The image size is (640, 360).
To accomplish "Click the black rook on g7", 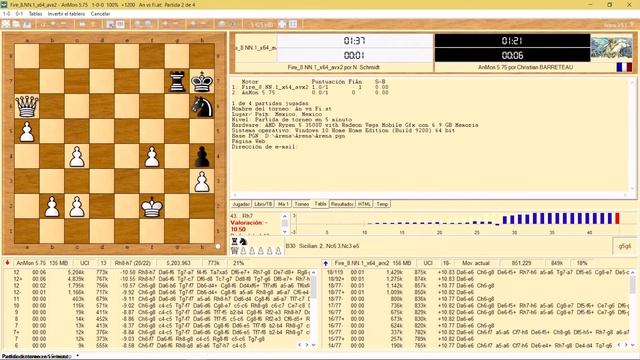I will [x=177, y=81].
